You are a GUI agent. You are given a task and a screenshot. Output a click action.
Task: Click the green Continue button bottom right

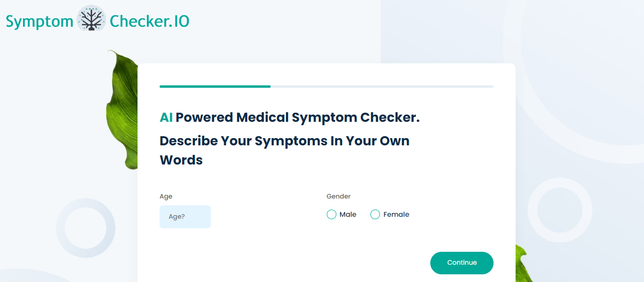[461, 263]
